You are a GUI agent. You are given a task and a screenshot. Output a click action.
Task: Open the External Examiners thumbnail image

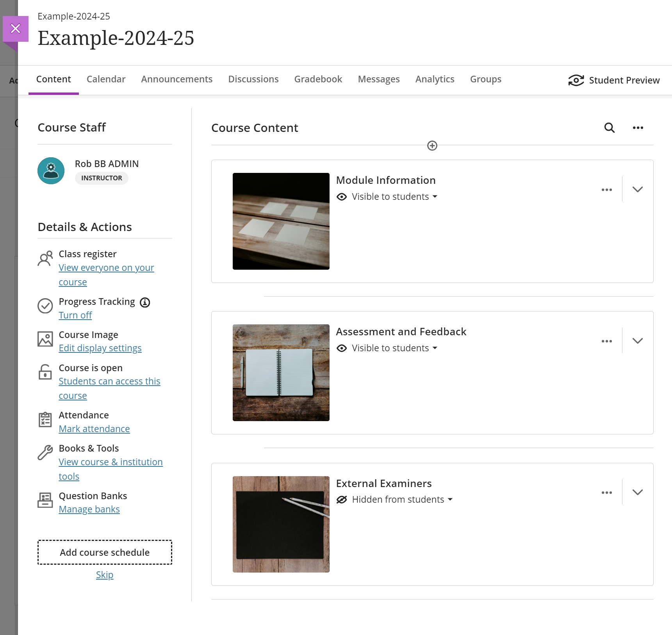pos(281,524)
